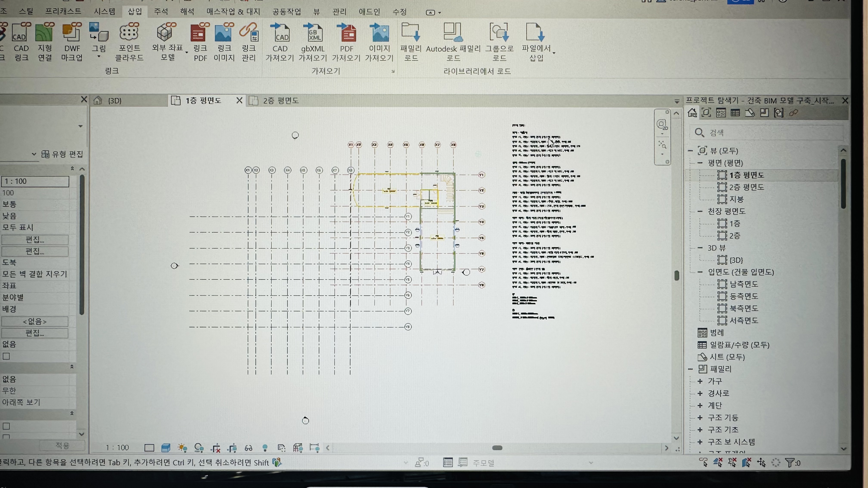Screen dimensions: 868x488
Task: Open the 매스작업 & 대지 tab
Action: (x=233, y=11)
